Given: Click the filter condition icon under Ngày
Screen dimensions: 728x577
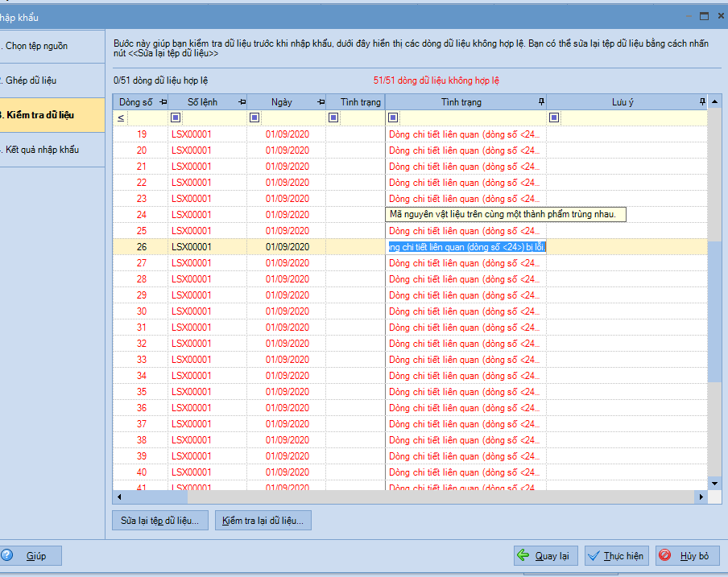Looking at the screenshot, I should pyautogui.click(x=254, y=118).
